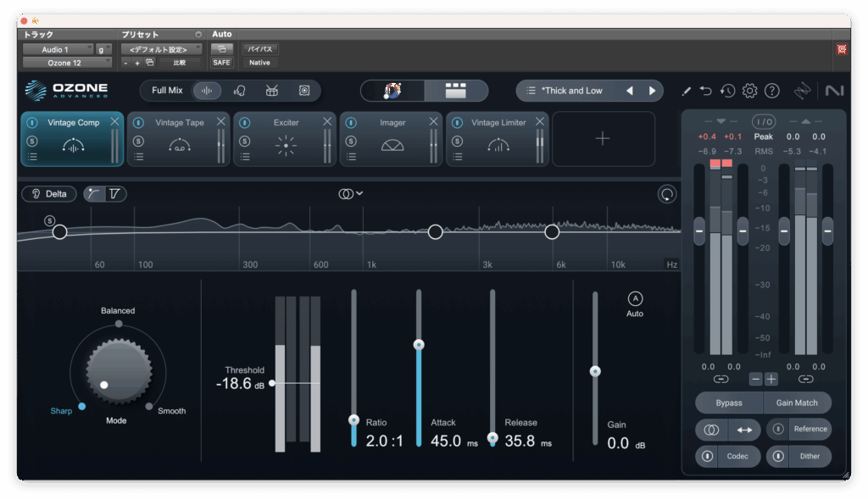Open the Ozone settings gear
The image size is (868, 500).
(749, 91)
